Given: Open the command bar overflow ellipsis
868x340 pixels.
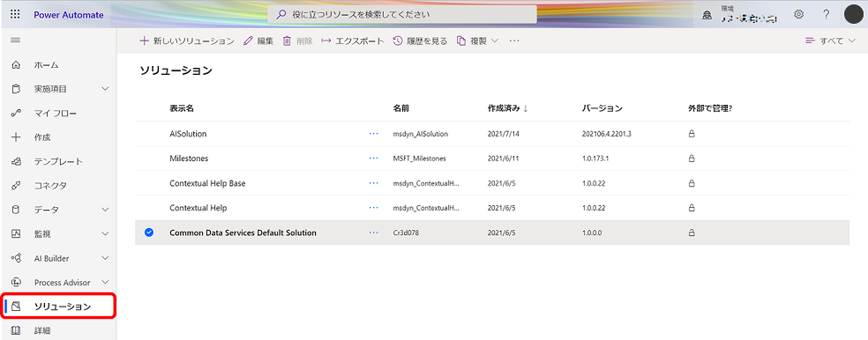Looking at the screenshot, I should (514, 41).
